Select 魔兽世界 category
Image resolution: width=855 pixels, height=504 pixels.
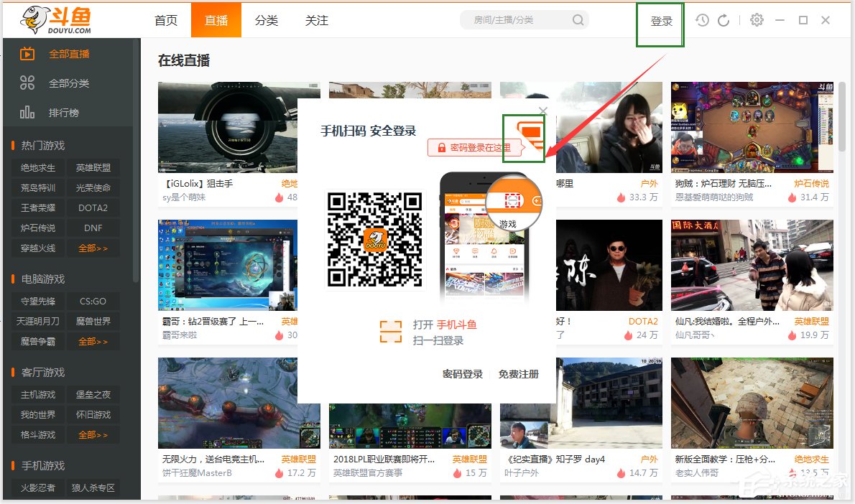click(93, 322)
